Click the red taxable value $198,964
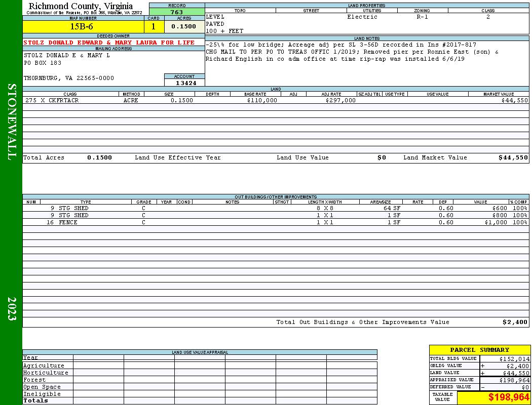Screen dimensions: 532x405 tap(509, 397)
